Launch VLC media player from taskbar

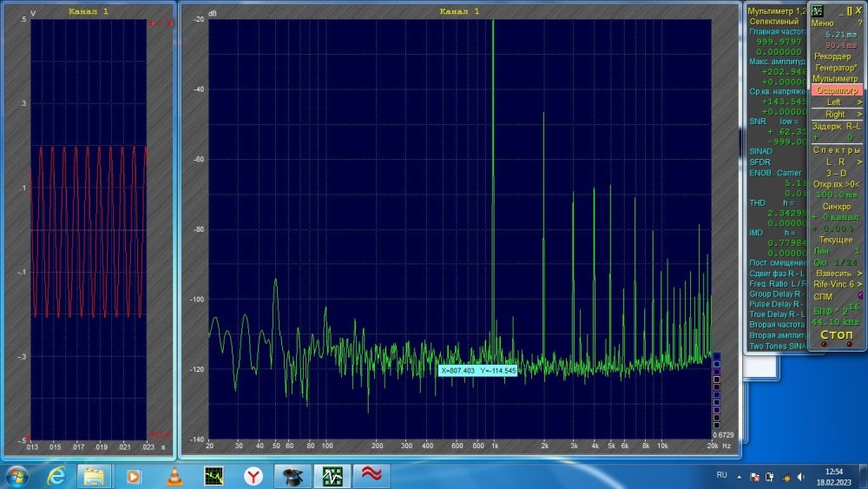(x=174, y=475)
